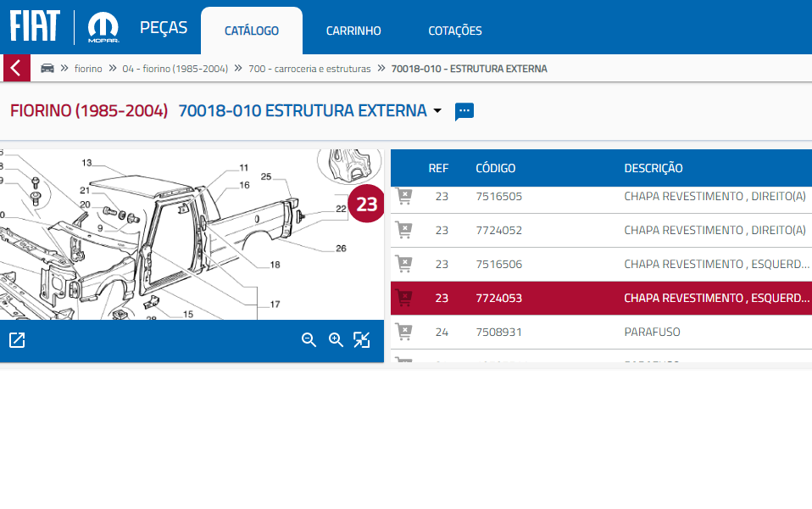Open the Catálogo tab
This screenshot has width=812, height=509.
[252, 31]
